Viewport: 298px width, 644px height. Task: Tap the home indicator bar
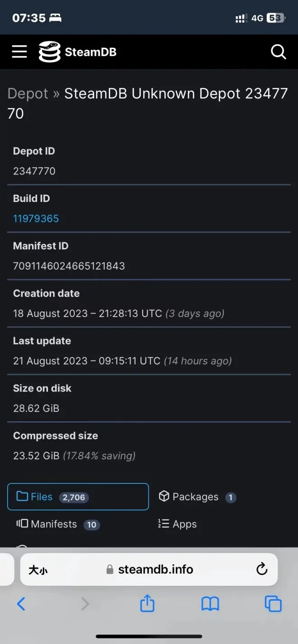pyautogui.click(x=149, y=636)
